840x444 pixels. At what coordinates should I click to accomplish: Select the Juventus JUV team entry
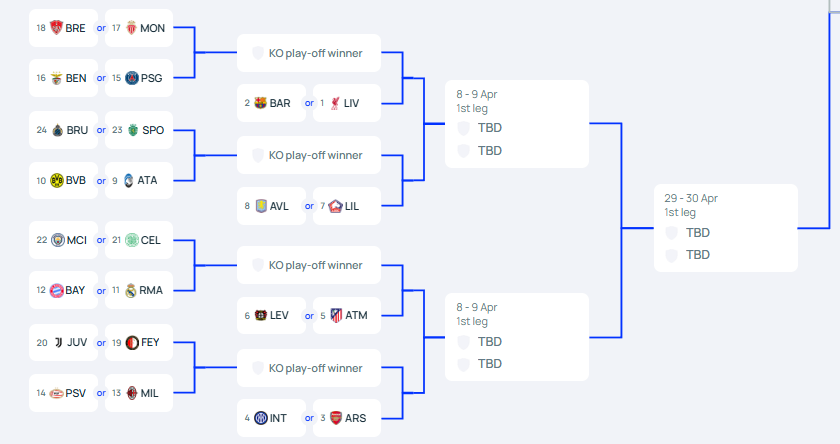[x=63, y=343]
